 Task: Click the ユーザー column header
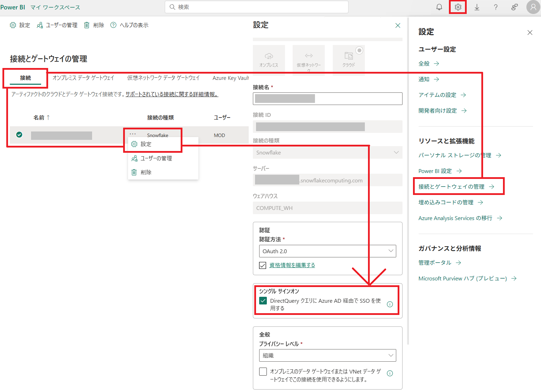(222, 118)
